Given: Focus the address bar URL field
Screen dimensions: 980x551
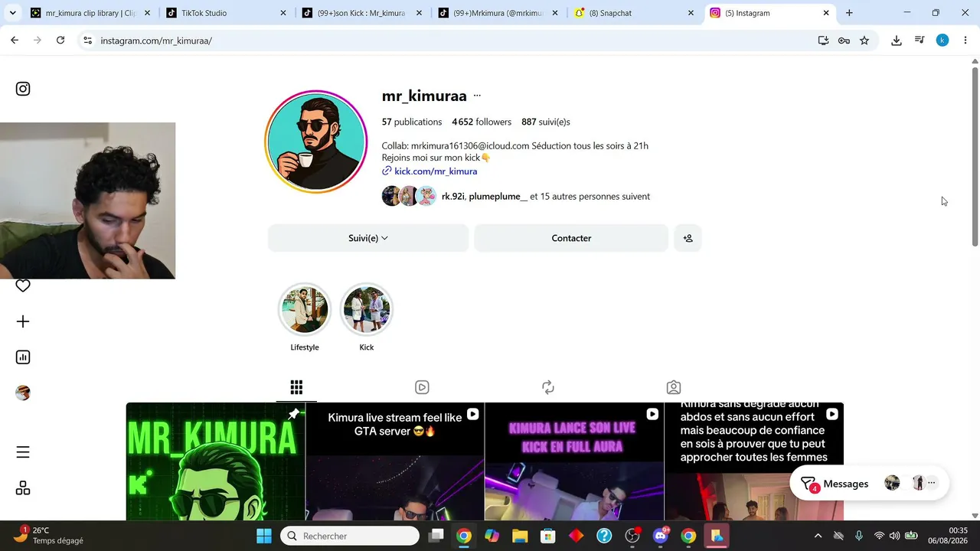Looking at the screenshot, I should [x=452, y=41].
